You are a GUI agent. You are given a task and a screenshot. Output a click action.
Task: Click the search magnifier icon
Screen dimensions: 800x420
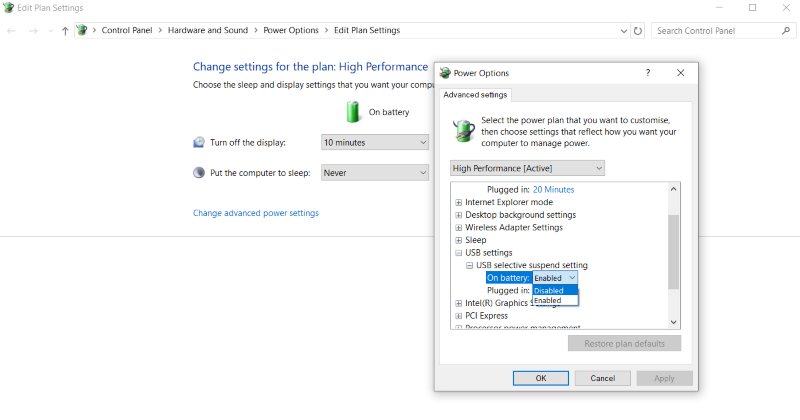[x=786, y=31]
